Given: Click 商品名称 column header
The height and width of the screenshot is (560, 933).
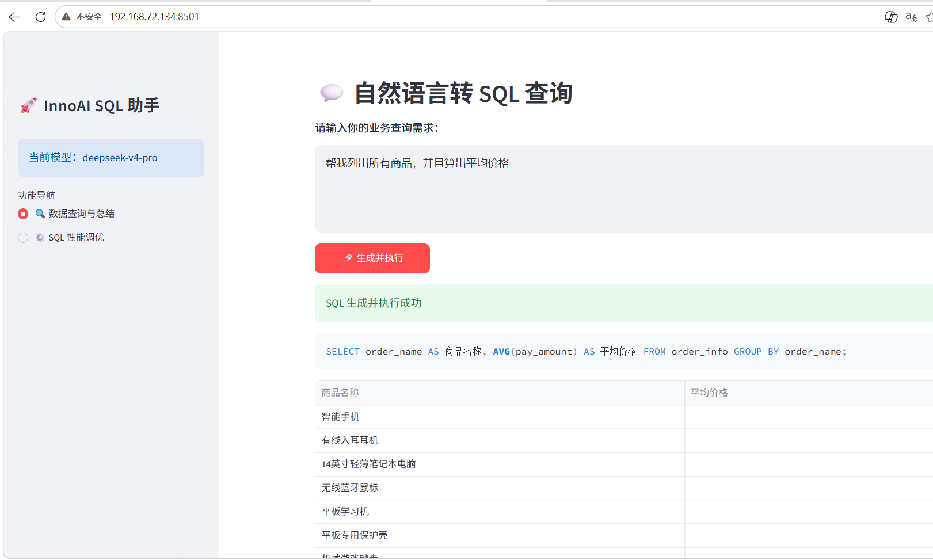Looking at the screenshot, I should pyautogui.click(x=500, y=393).
